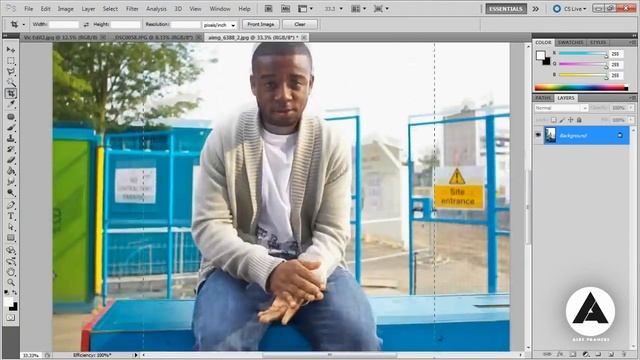Toggle lock layer position

pyautogui.click(x=571, y=120)
